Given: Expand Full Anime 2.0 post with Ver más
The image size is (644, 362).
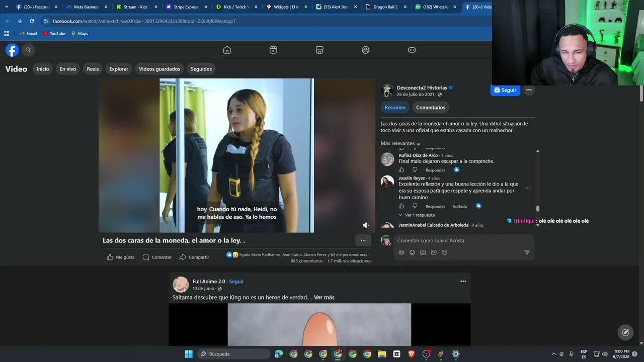Looking at the screenshot, I should [324, 298].
